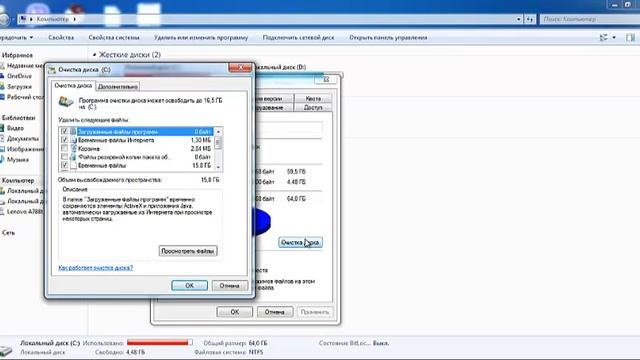Screen dimensions: 640x360
Task: Check the Корзина checkbox
Action: (x=64, y=149)
